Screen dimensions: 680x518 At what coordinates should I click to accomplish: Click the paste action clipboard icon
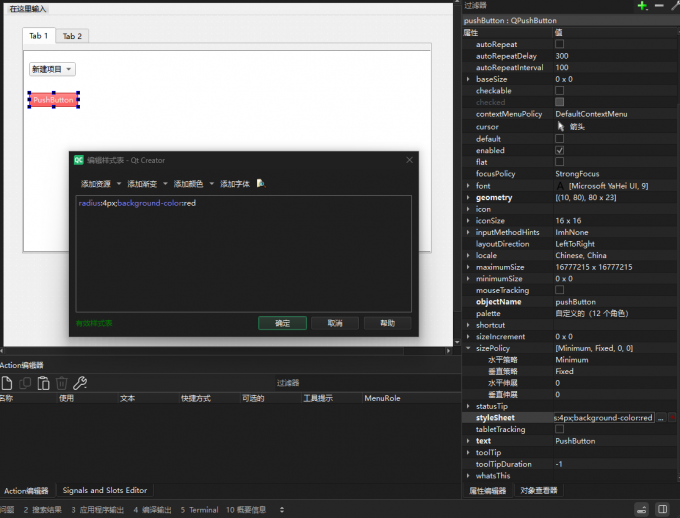43,383
